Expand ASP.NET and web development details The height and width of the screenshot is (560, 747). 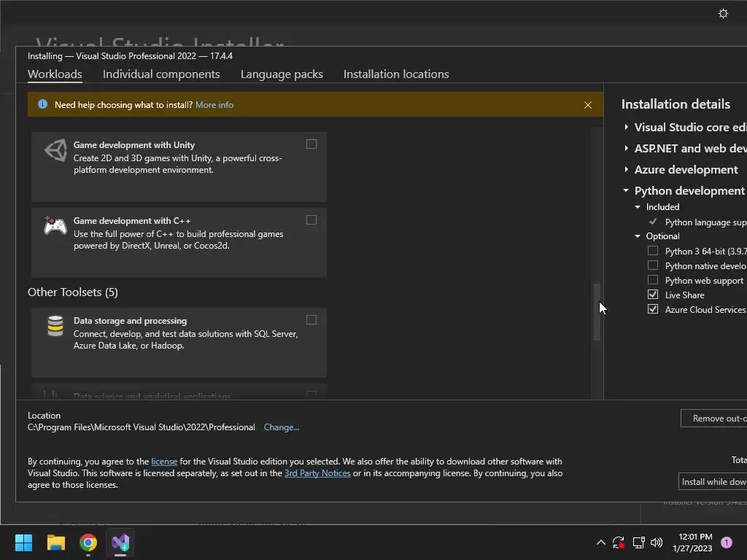626,148
